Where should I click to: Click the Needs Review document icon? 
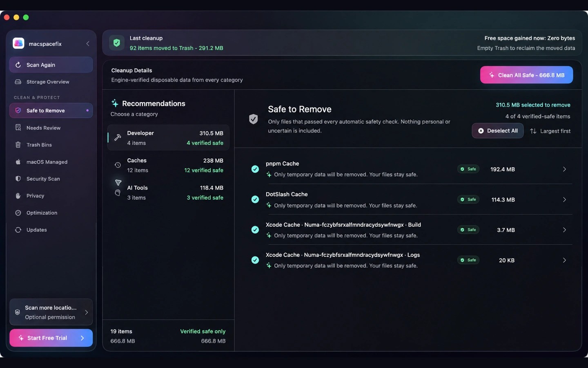pos(18,128)
